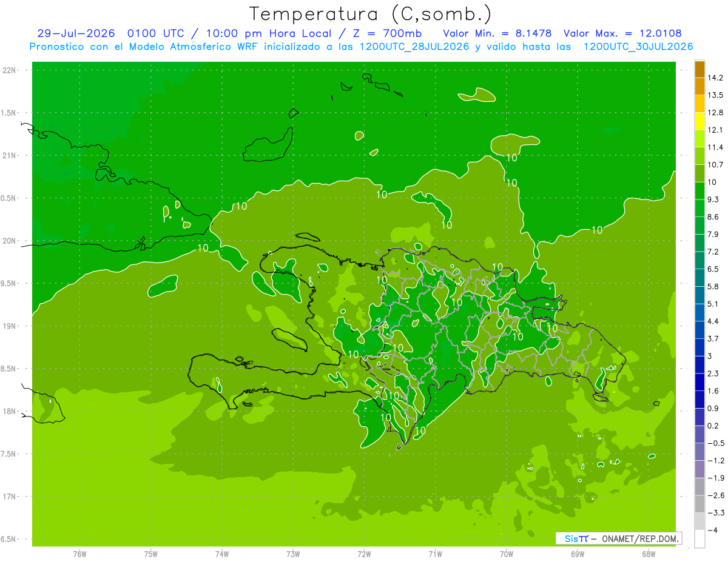The width and height of the screenshot is (728, 562).
Task: Click the "69W" longitude label
Action: [578, 554]
